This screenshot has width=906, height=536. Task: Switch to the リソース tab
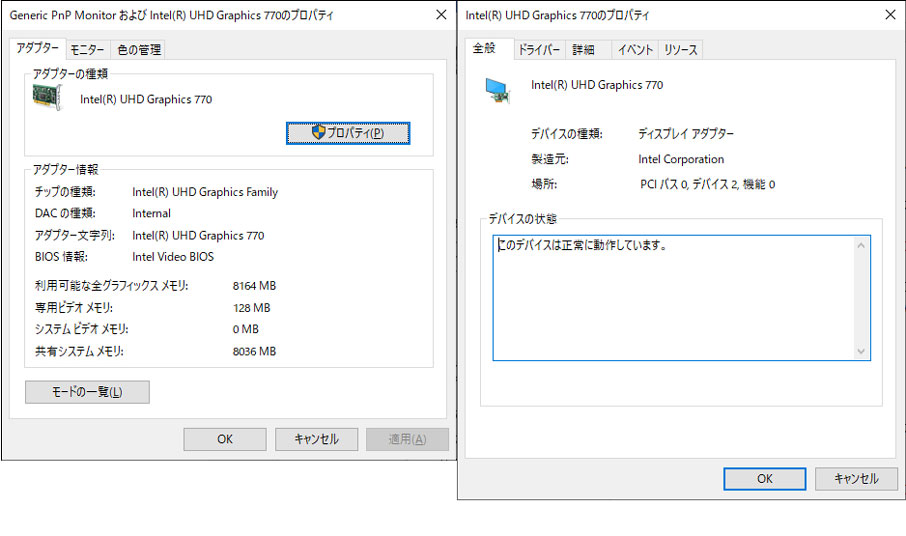point(680,50)
